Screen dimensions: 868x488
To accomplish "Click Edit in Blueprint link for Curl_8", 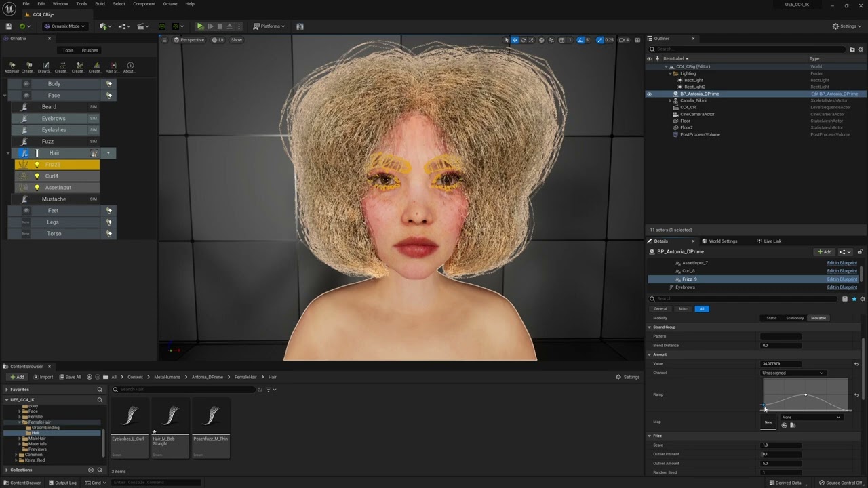I will pos(842,271).
